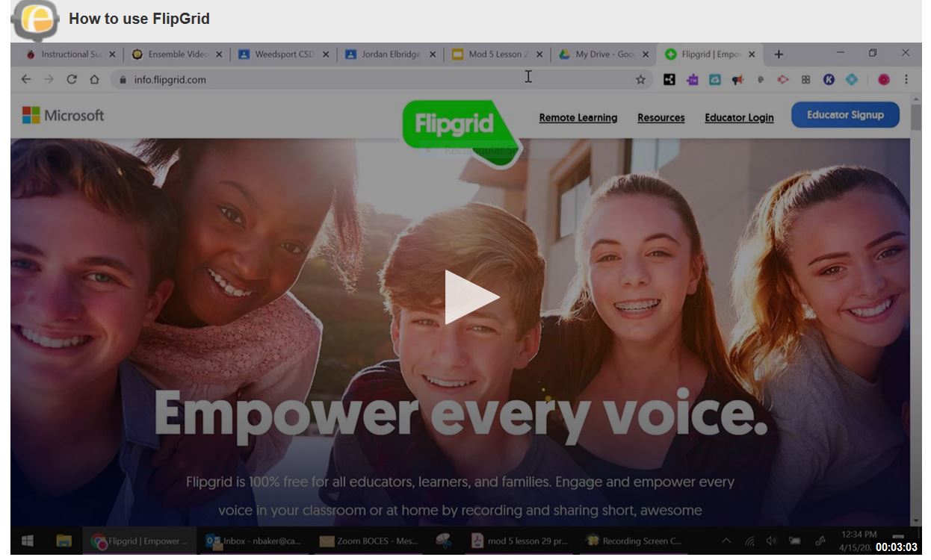
Task: Click the padlock site info icon
Action: 123,79
